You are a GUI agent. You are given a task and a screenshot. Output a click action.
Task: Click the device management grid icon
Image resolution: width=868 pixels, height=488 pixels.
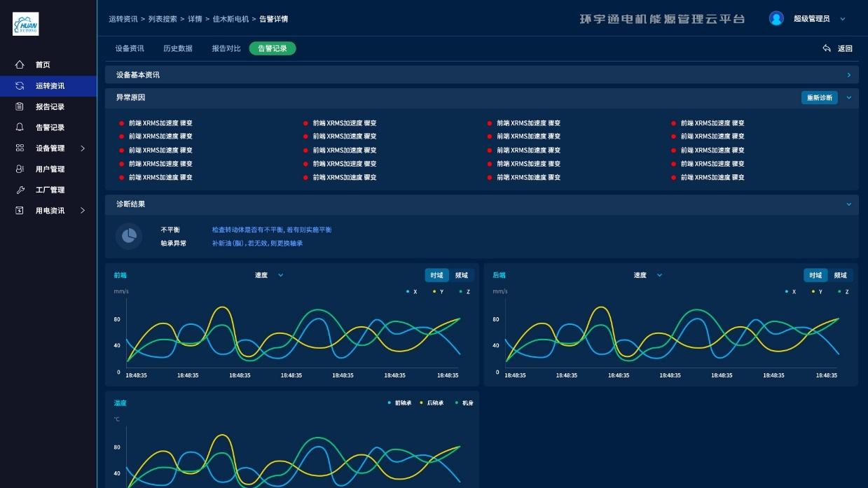(x=20, y=148)
